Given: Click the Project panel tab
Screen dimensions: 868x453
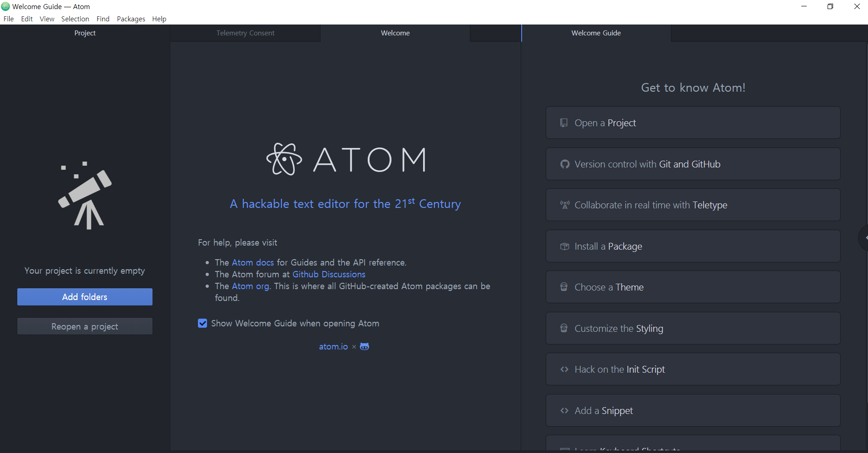Looking at the screenshot, I should click(85, 33).
